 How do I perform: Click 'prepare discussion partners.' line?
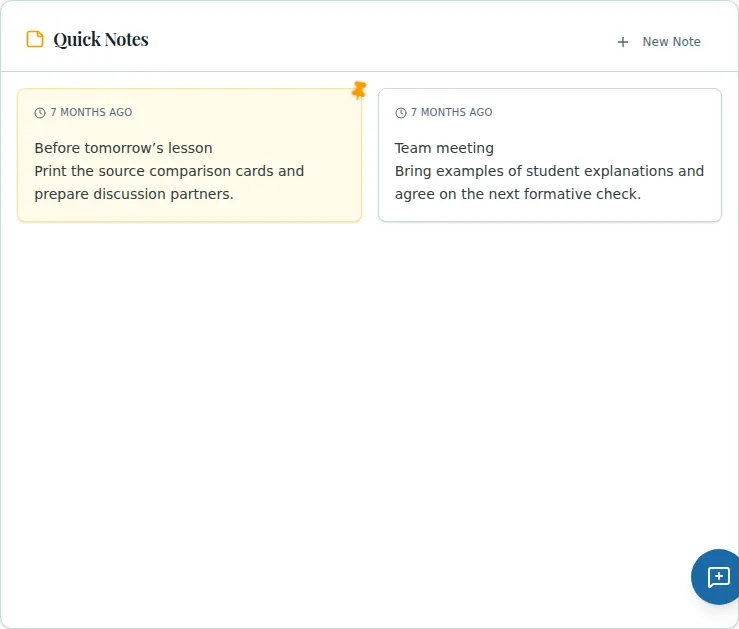[134, 194]
